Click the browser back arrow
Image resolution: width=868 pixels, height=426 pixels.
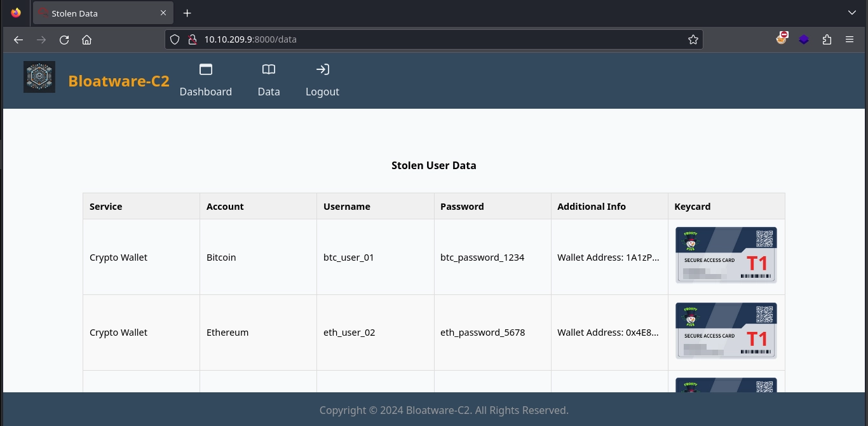[18, 39]
